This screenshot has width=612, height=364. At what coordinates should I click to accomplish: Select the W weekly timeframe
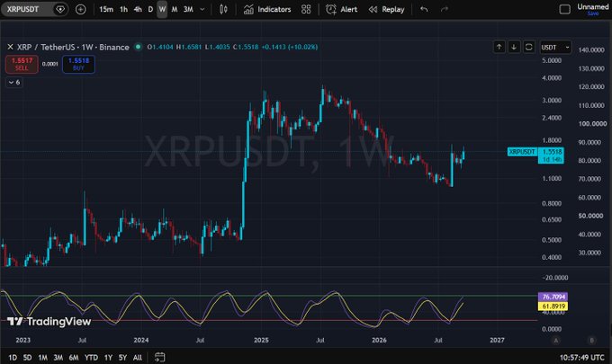162,9
